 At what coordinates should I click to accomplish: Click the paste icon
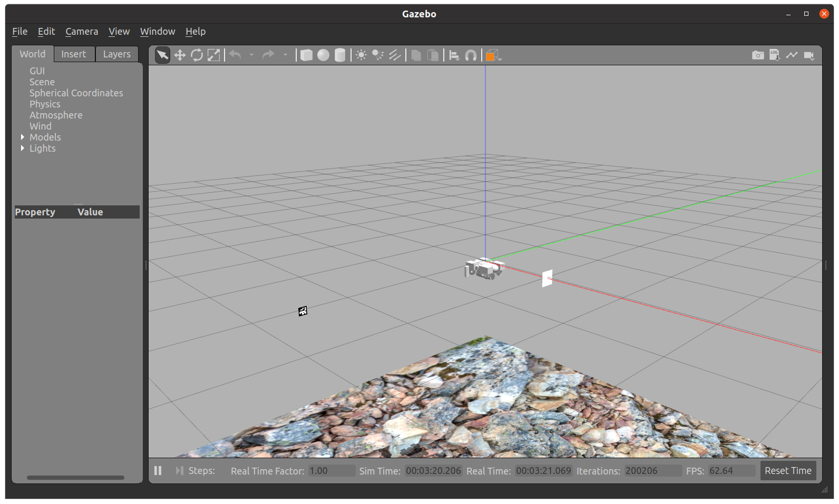click(x=433, y=55)
